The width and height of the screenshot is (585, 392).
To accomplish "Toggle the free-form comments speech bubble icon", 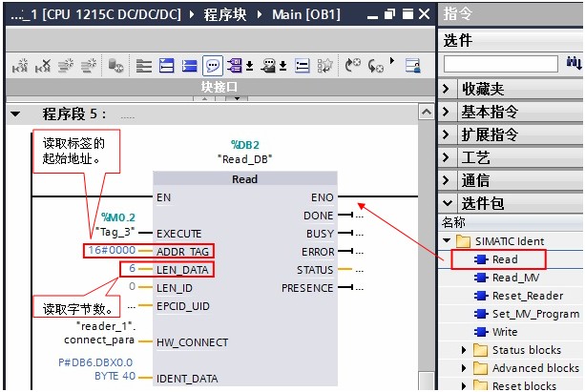I will 213,66.
